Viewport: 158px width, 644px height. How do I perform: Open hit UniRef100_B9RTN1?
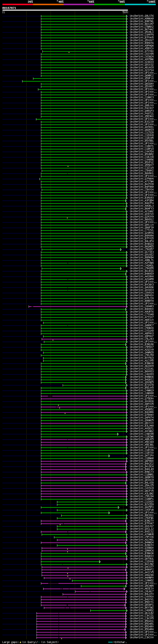tap(142, 21)
